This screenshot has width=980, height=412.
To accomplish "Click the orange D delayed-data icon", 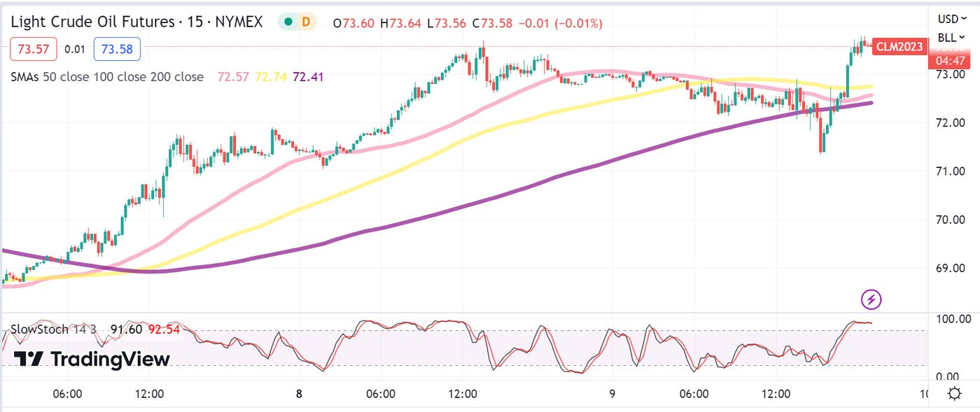I will (305, 22).
